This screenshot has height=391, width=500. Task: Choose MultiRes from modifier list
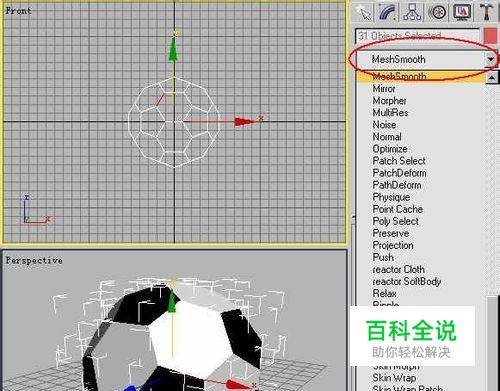[390, 113]
